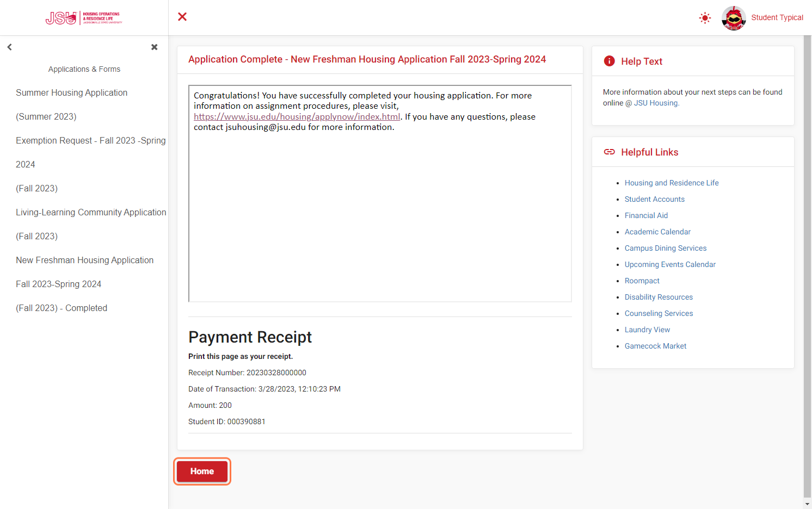The height and width of the screenshot is (509, 812).
Task: Open the JSU Housing link in Help Text
Action: coord(656,103)
